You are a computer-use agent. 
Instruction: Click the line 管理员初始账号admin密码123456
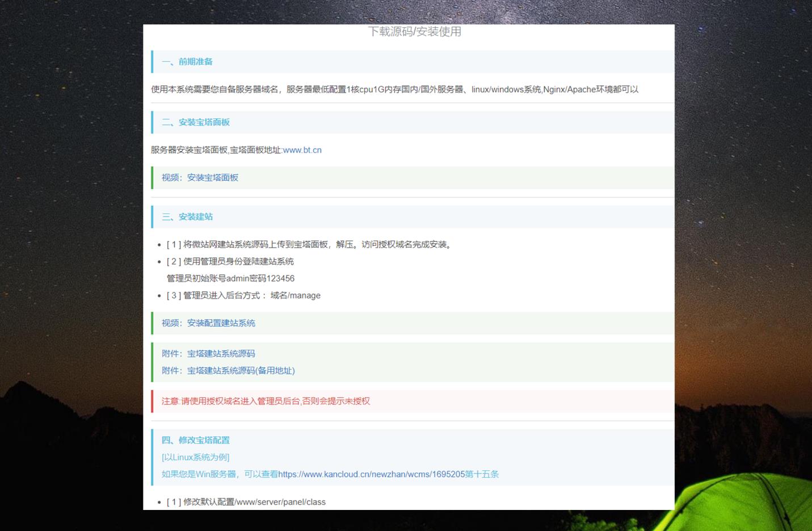coord(230,279)
